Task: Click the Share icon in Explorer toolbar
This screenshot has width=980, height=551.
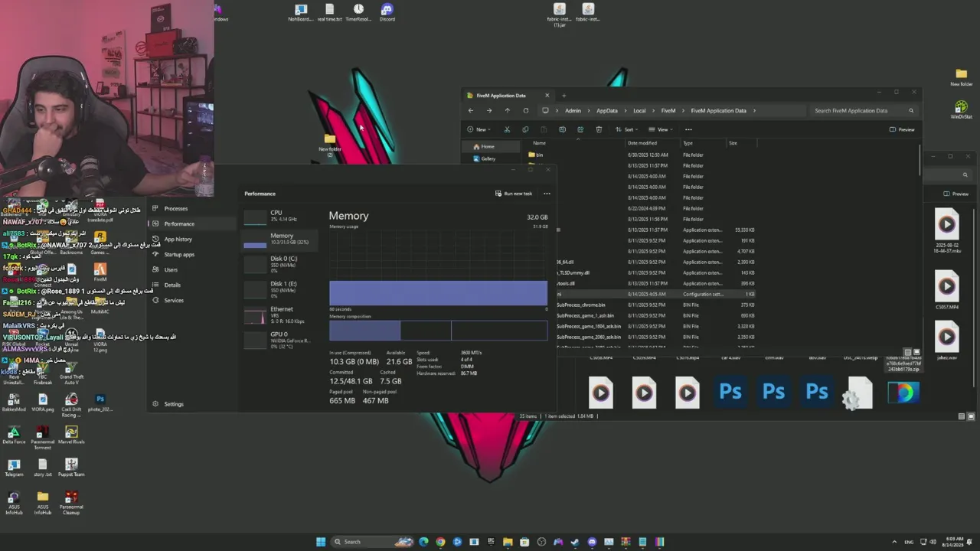Action: 580,129
